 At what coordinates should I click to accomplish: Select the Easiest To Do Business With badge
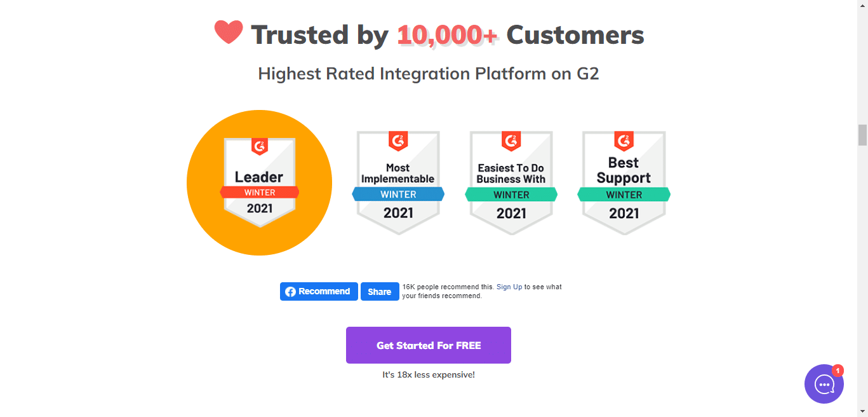[511, 182]
